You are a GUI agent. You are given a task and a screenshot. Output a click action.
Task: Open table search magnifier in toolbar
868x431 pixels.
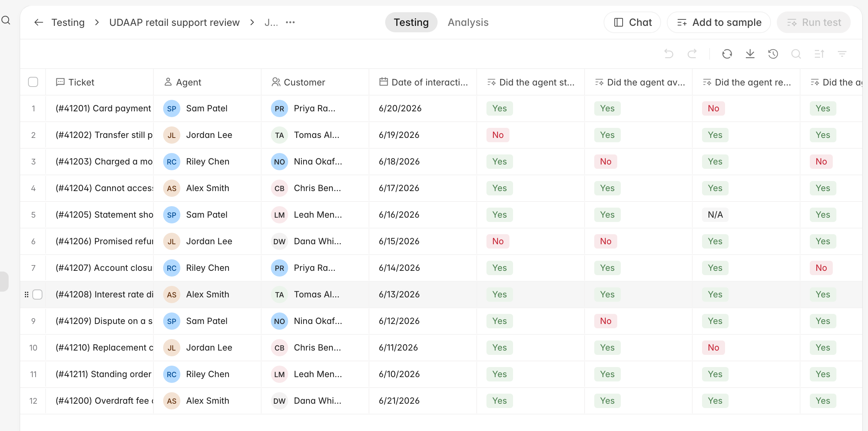(x=796, y=54)
